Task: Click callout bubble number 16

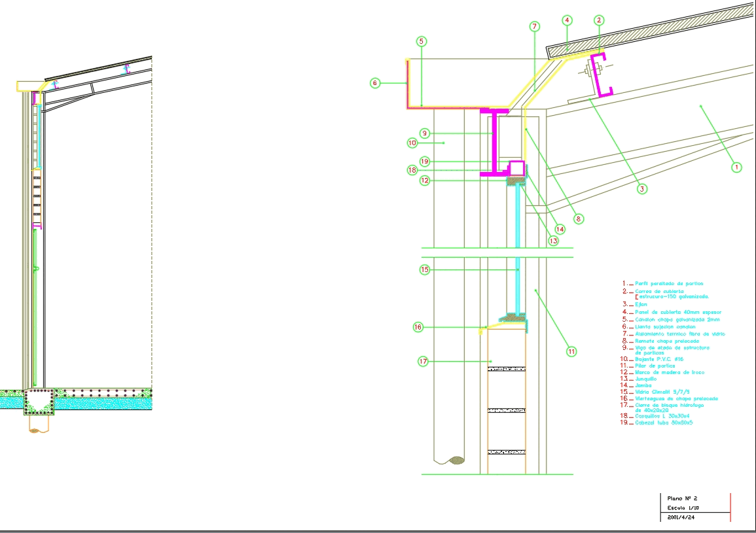Action: (418, 328)
